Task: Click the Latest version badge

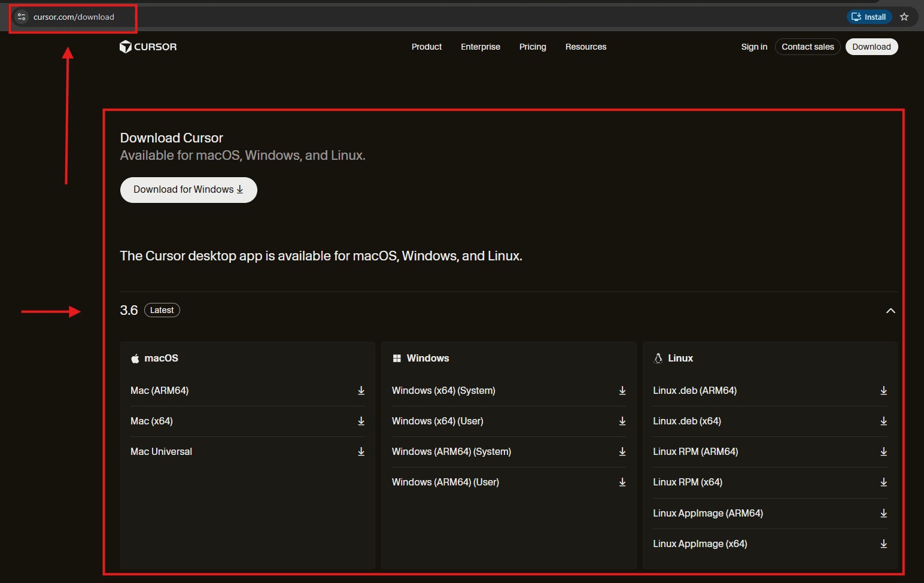Action: pyautogui.click(x=162, y=310)
